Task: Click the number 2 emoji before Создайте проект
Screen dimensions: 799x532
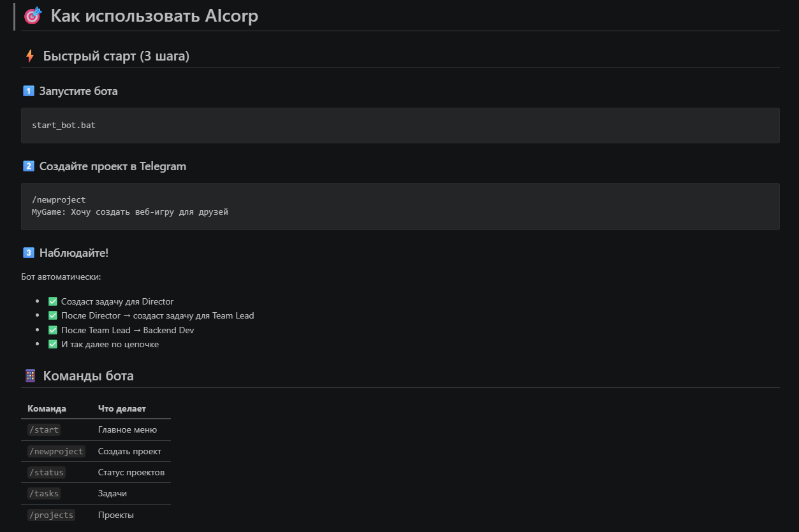Action: click(28, 166)
